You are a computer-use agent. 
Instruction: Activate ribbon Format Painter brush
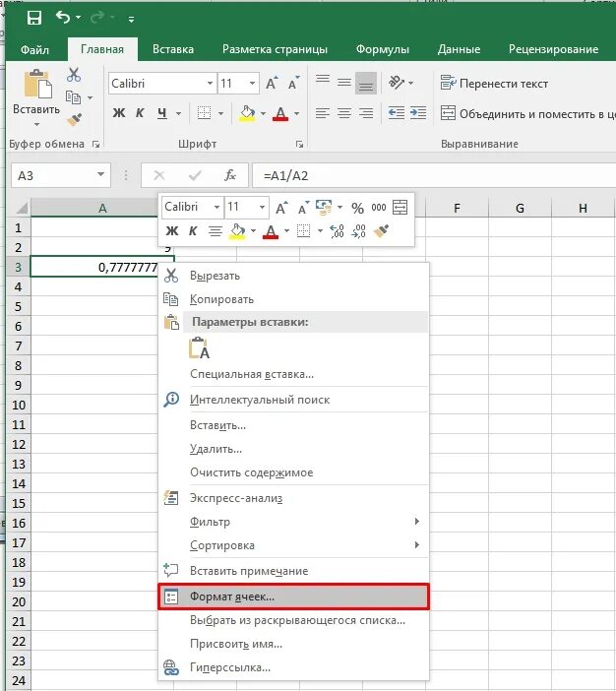(x=74, y=119)
